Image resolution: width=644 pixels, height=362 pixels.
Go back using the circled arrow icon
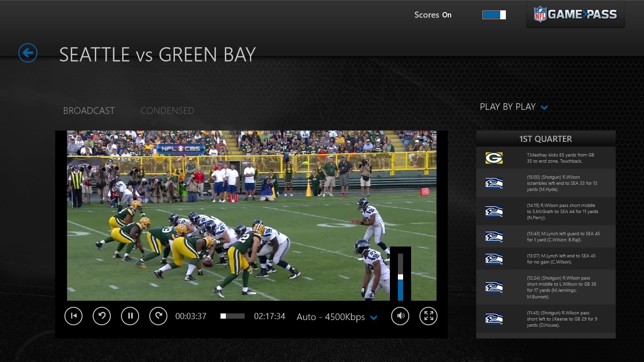pyautogui.click(x=28, y=53)
